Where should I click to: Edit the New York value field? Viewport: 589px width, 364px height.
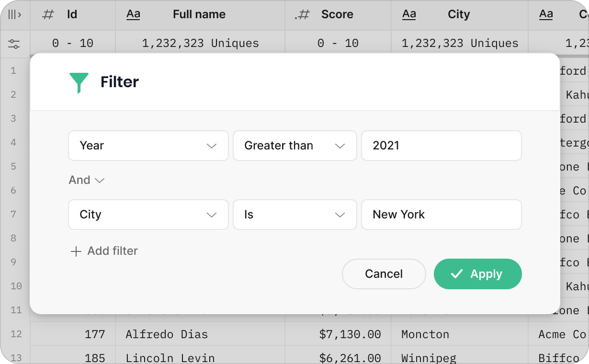(x=442, y=215)
